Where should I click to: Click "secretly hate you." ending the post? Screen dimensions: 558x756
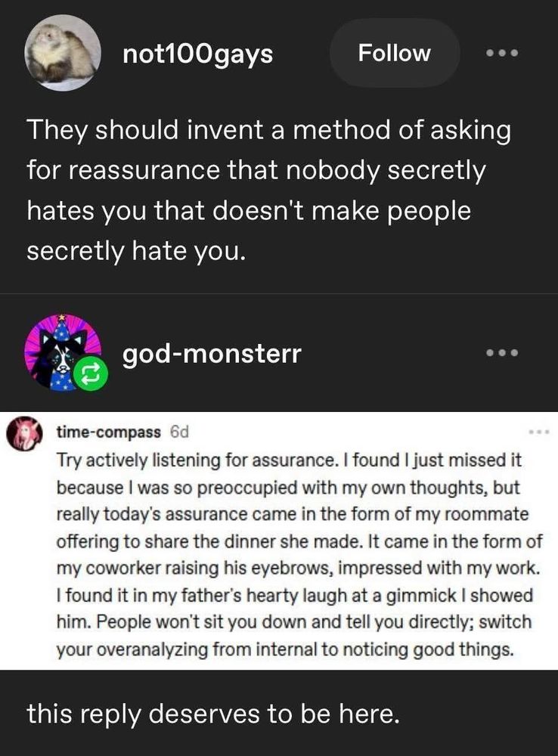tap(136, 252)
